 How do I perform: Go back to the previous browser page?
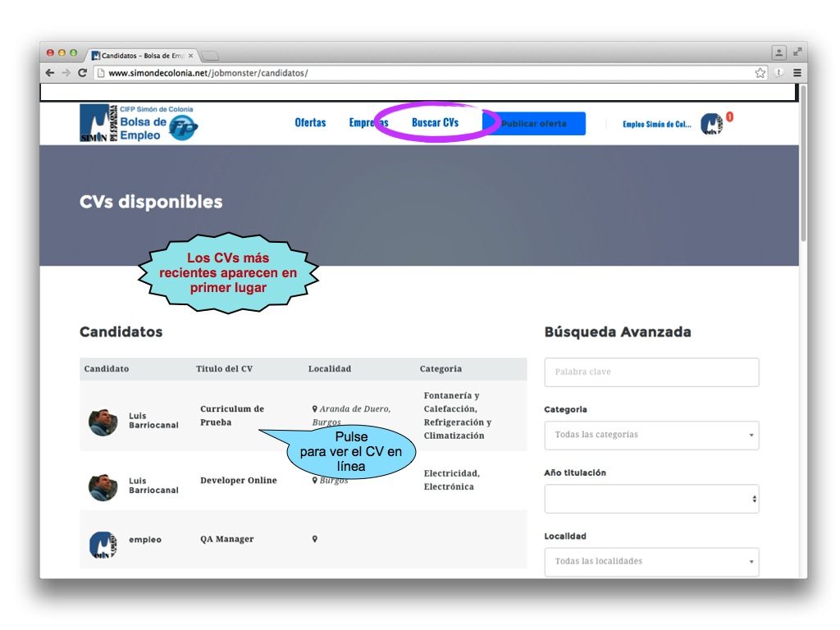50,73
